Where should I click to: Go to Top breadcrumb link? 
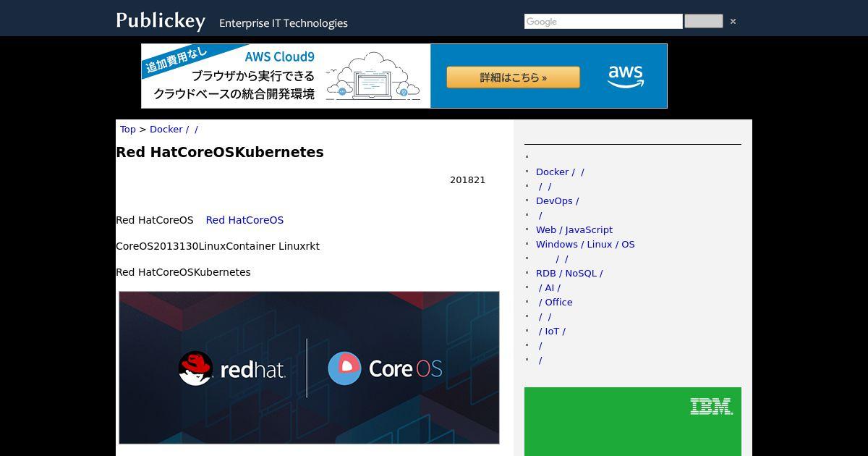click(127, 129)
